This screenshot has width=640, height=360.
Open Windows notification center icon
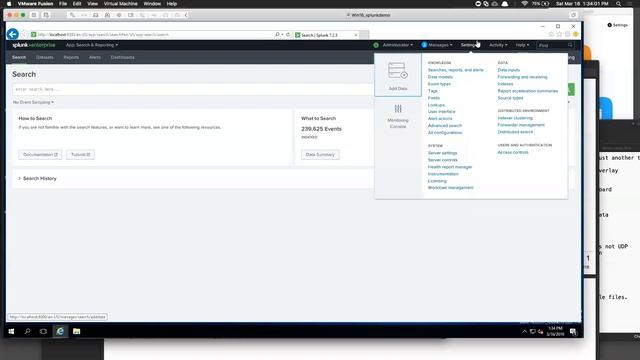(x=573, y=331)
